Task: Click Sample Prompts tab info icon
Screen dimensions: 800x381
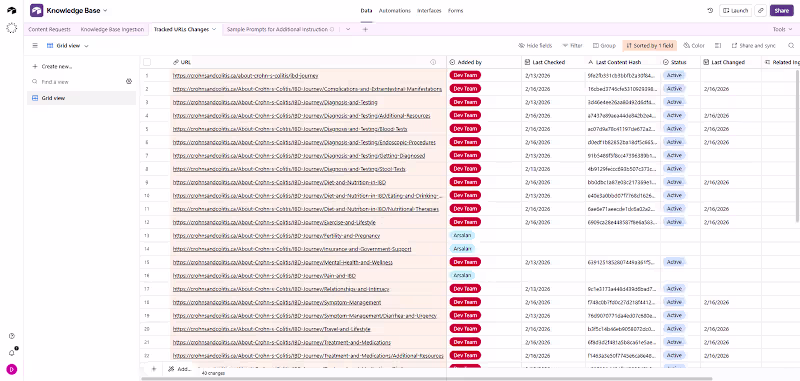Action: (332, 30)
